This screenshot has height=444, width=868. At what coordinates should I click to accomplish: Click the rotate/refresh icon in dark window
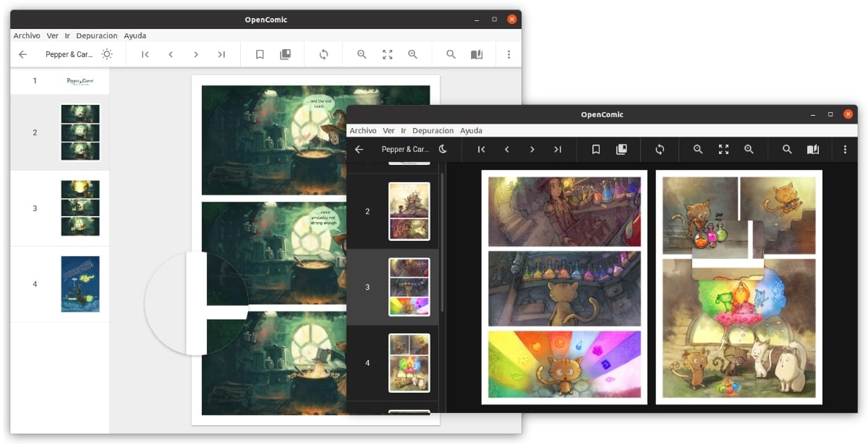(660, 149)
